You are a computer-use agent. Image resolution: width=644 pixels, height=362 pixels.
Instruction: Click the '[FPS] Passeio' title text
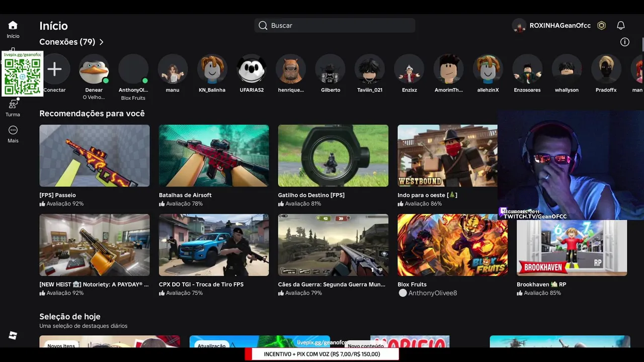[x=58, y=195]
